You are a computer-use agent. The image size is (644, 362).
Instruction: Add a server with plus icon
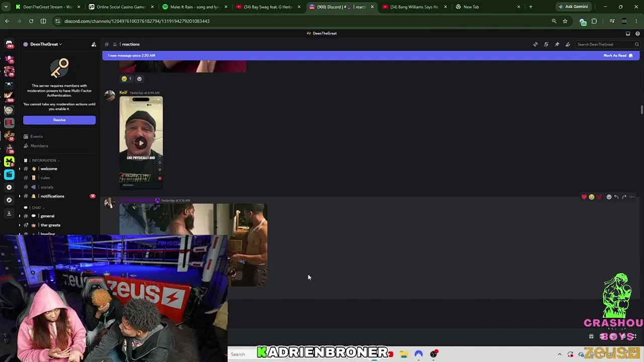click(9, 187)
